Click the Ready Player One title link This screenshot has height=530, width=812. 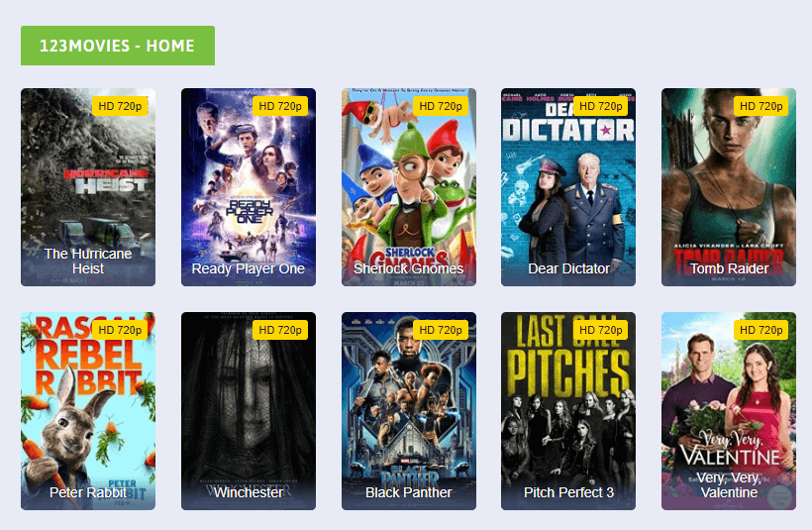(x=249, y=268)
